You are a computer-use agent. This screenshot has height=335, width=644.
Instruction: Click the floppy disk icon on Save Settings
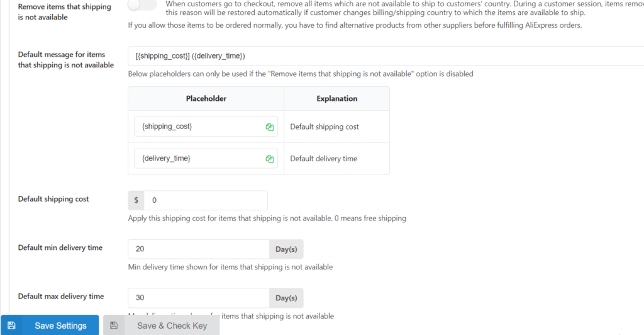click(x=11, y=326)
